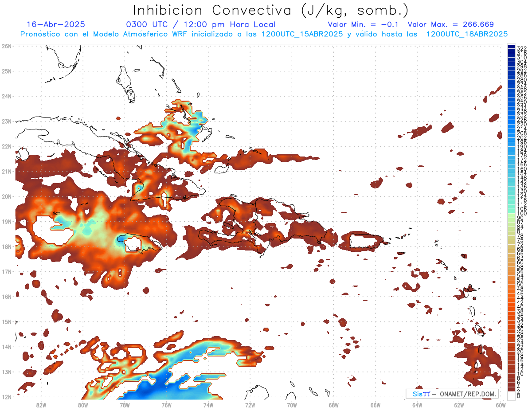Click the 13N latitude label
Viewport: 532px width, 411px height.
6,372
